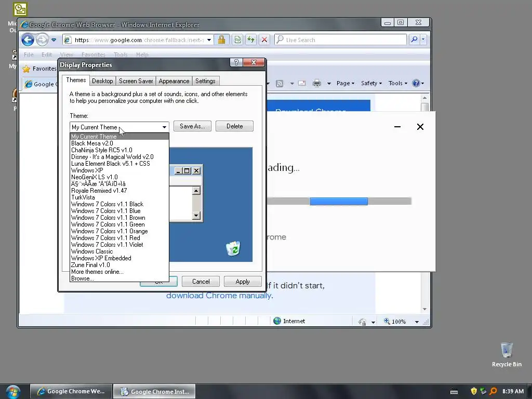This screenshot has height=399, width=532.
Task: Click the red Stop loading X icon
Action: pos(264,39)
